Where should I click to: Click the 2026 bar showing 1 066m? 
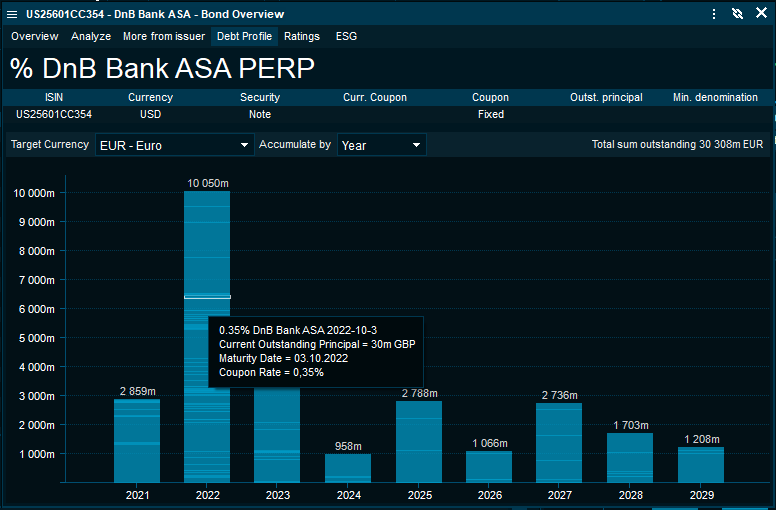point(489,466)
